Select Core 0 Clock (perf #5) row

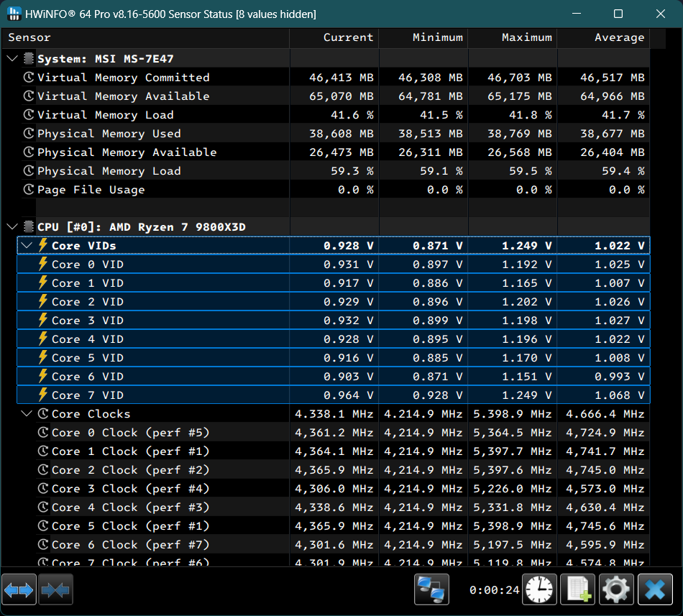pos(342,433)
